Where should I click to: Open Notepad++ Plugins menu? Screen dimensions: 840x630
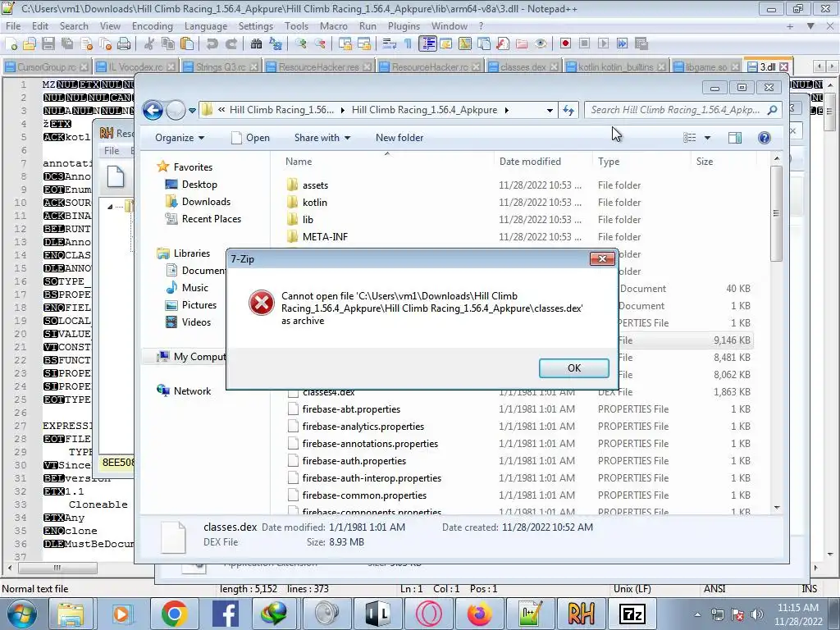404,26
